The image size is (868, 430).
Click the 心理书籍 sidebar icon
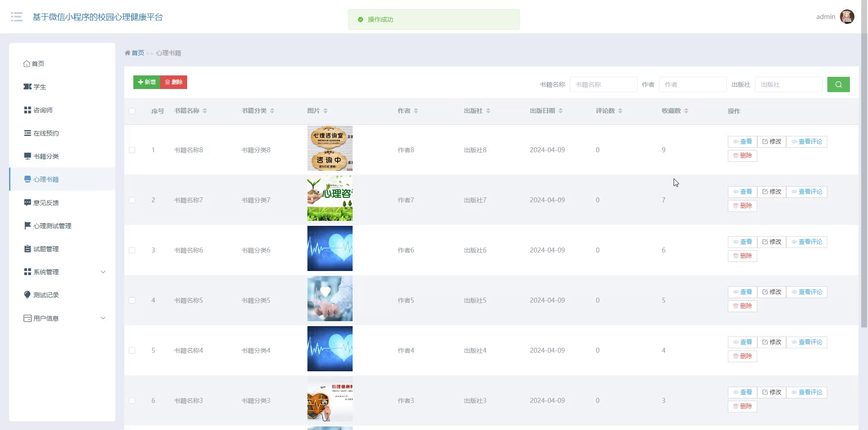(x=28, y=179)
